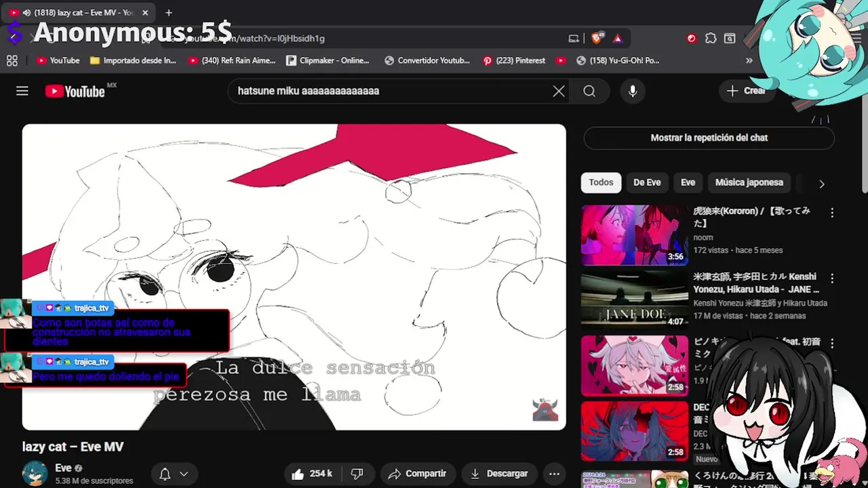Open options for the Kororon video
The image size is (868, 488).
(x=832, y=213)
